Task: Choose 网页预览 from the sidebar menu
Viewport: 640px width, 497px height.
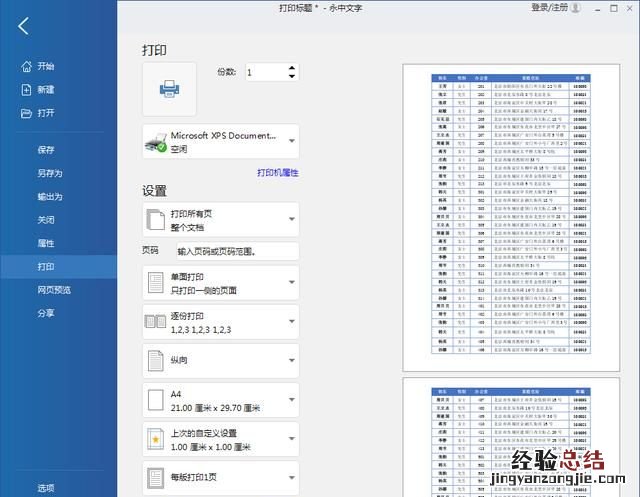Action: point(54,290)
